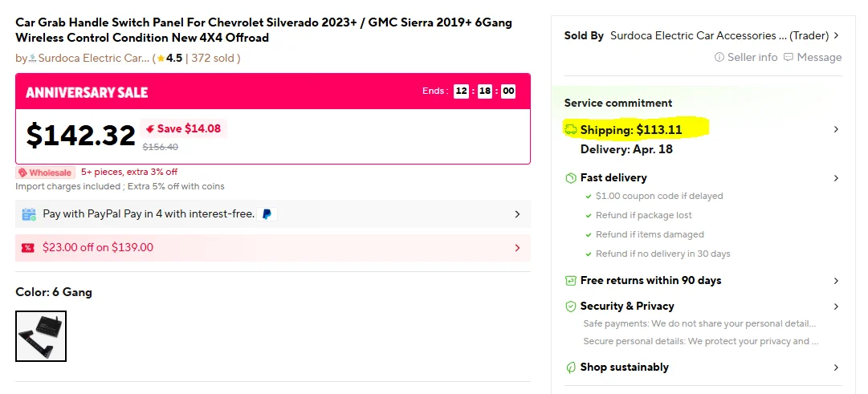The height and width of the screenshot is (394, 868).
Task: Click the Shop sustainably leaf icon
Action: 571,368
